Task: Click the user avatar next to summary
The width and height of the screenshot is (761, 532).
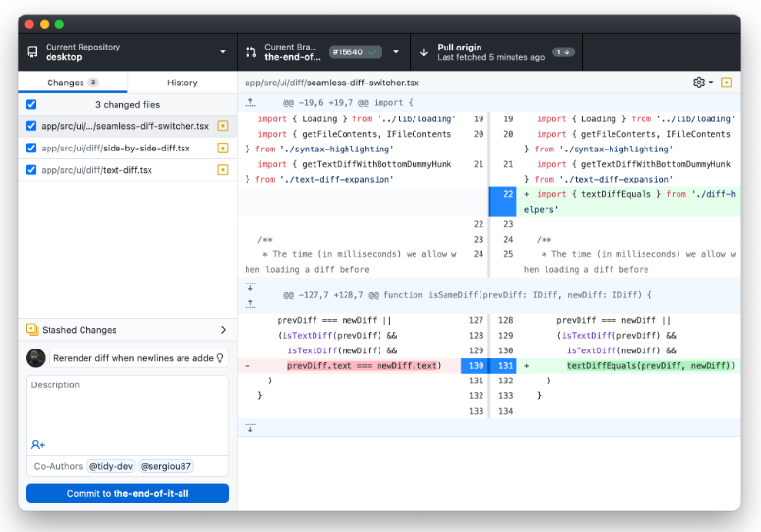Action: tap(35, 358)
